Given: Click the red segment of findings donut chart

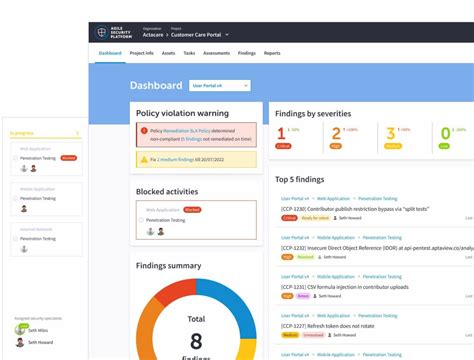Looking at the screenshot, I should coord(178,290).
